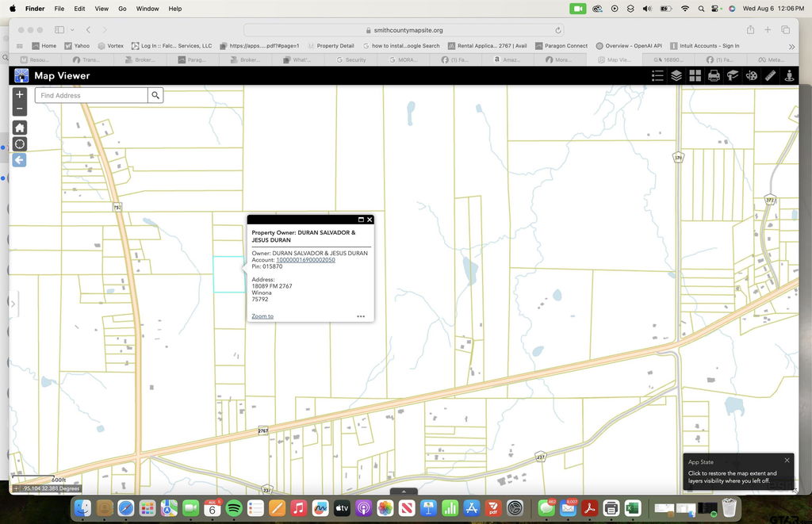Maximize the property popup window
The image size is (812, 524).
click(361, 220)
